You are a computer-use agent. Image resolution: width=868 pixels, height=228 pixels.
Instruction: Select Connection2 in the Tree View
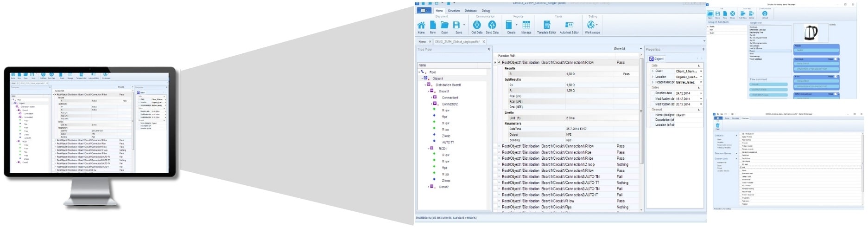click(x=450, y=104)
